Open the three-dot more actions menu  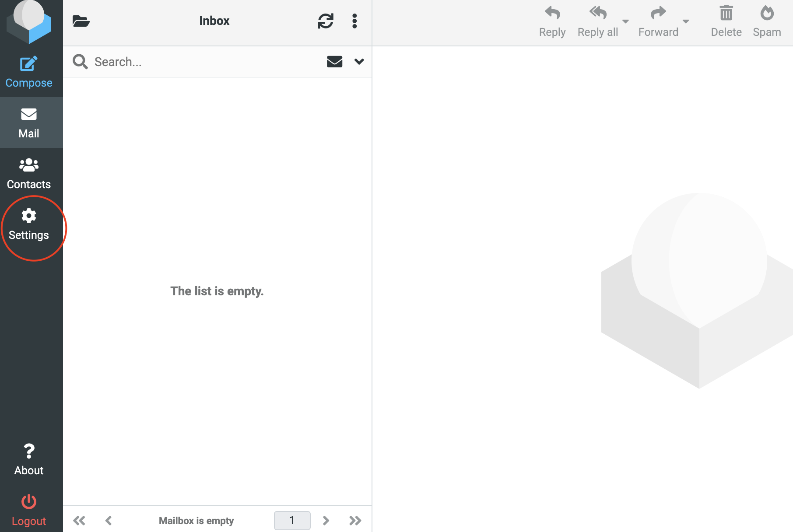[354, 21]
